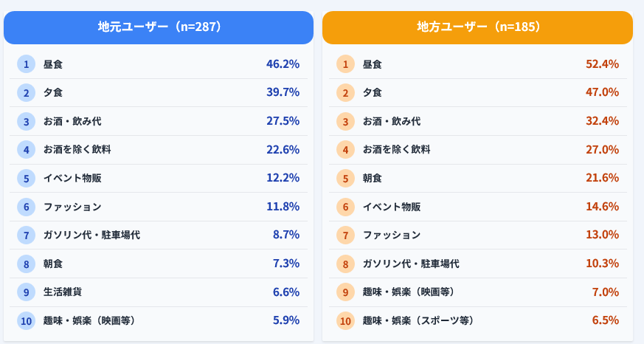Click the orange rank 1 badge
Image resolution: width=644 pixels, height=344 pixels.
[345, 64]
